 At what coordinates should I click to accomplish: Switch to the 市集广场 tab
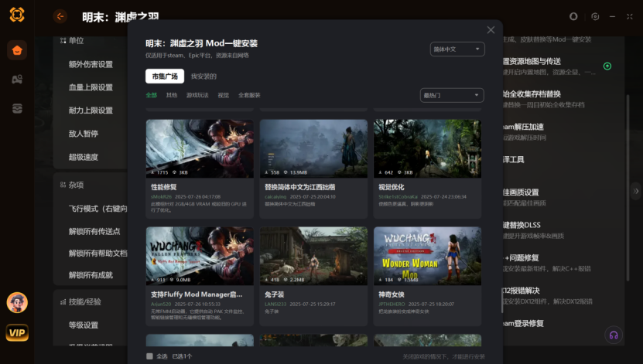(x=165, y=77)
